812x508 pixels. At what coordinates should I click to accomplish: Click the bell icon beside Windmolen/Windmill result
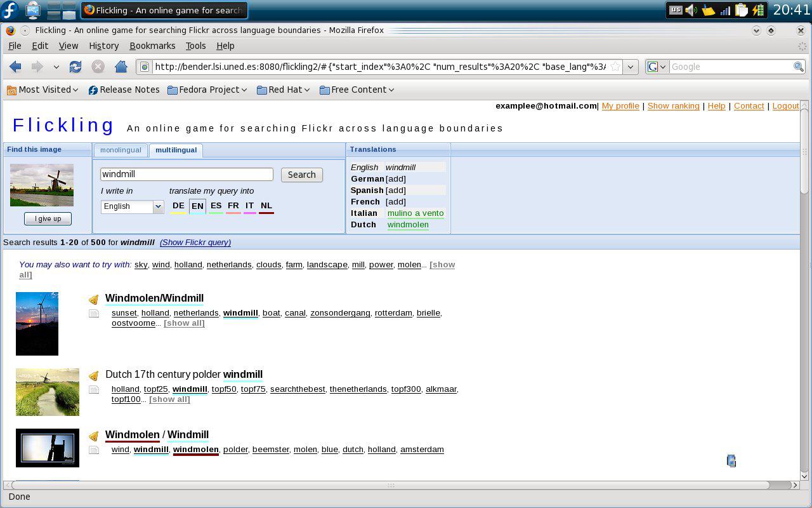pos(94,300)
